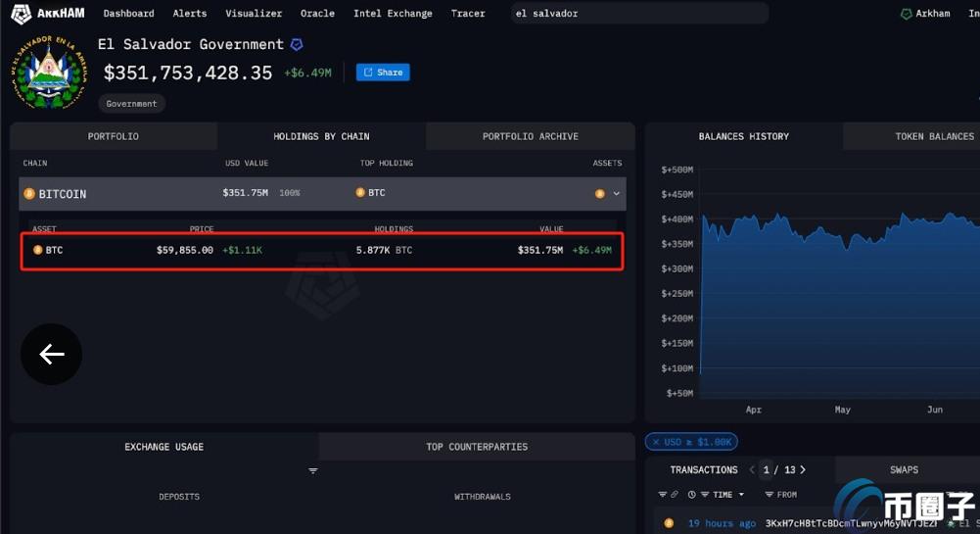This screenshot has height=534, width=980.
Task: Switch to the Token Balances tab
Action: [934, 136]
